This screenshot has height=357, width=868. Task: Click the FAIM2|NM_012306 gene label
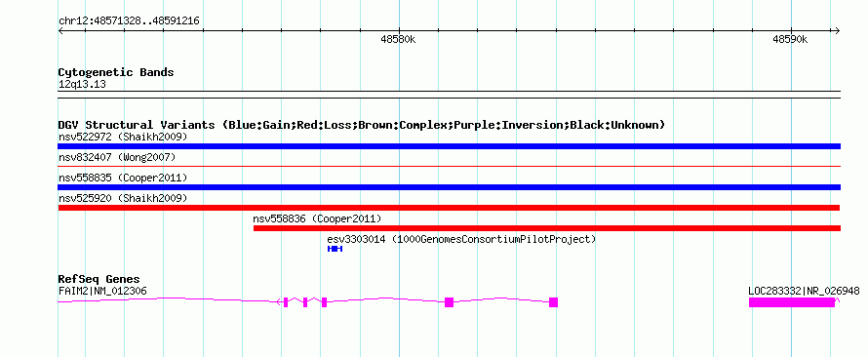pyautogui.click(x=102, y=291)
